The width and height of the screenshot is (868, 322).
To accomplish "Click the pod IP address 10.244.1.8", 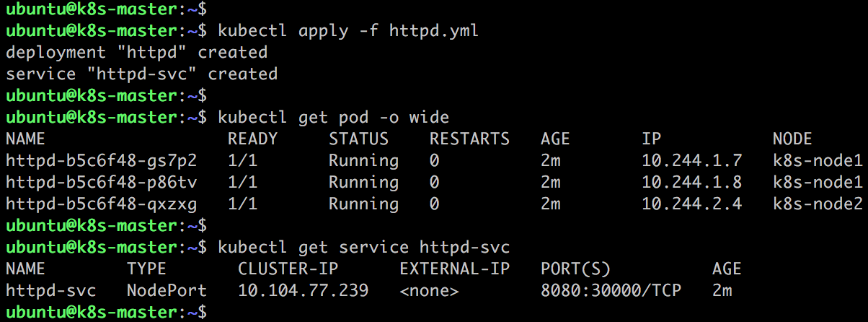I will point(691,183).
